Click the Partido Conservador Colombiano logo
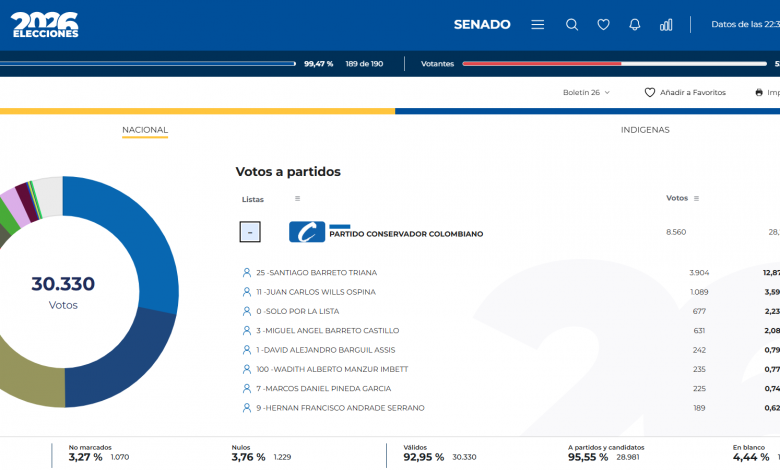780x470 pixels. [x=307, y=232]
